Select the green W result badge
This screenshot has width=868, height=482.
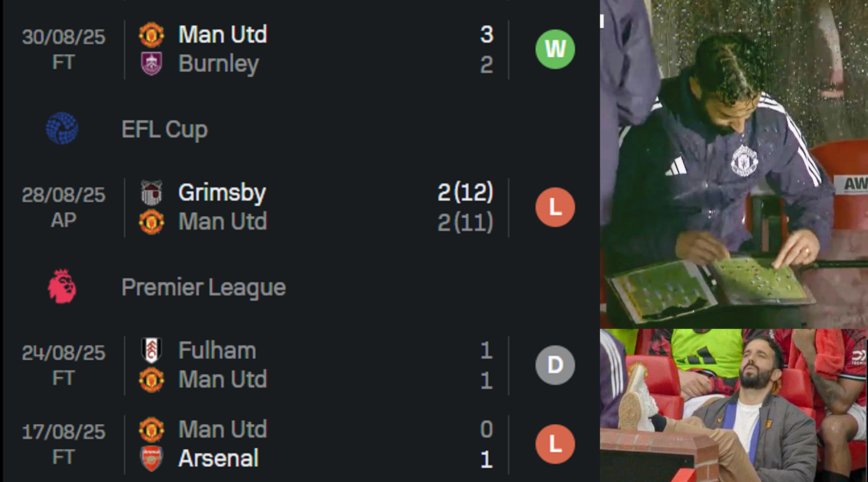(555, 49)
